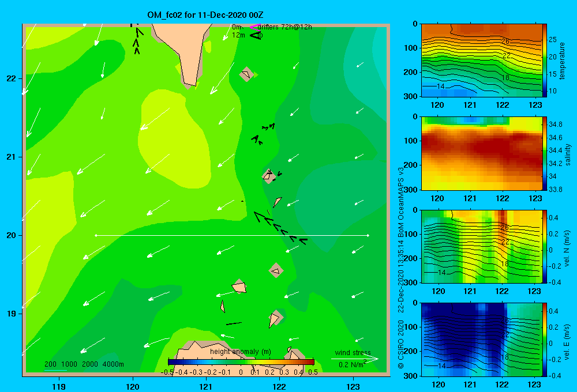This screenshot has width=577, height=392.
Task: Click latitude label 19 on main map
Action: click(12, 314)
